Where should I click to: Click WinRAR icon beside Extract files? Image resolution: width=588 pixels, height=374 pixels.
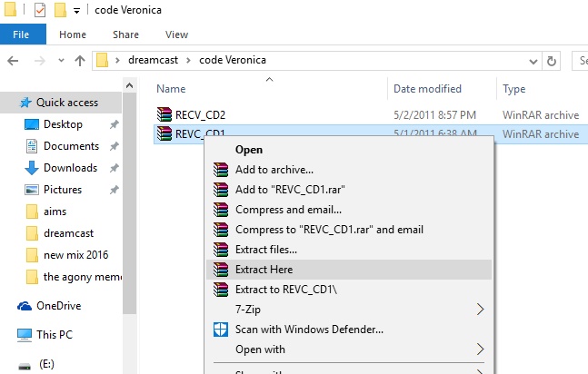221,250
